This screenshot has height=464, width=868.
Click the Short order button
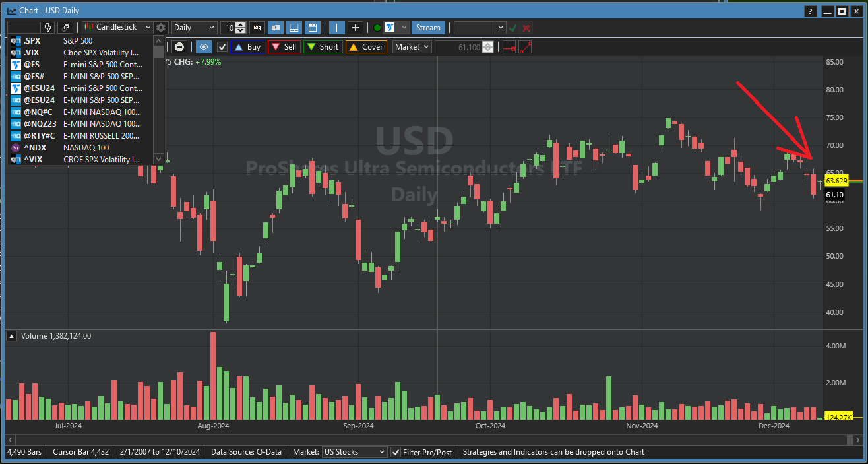point(323,47)
